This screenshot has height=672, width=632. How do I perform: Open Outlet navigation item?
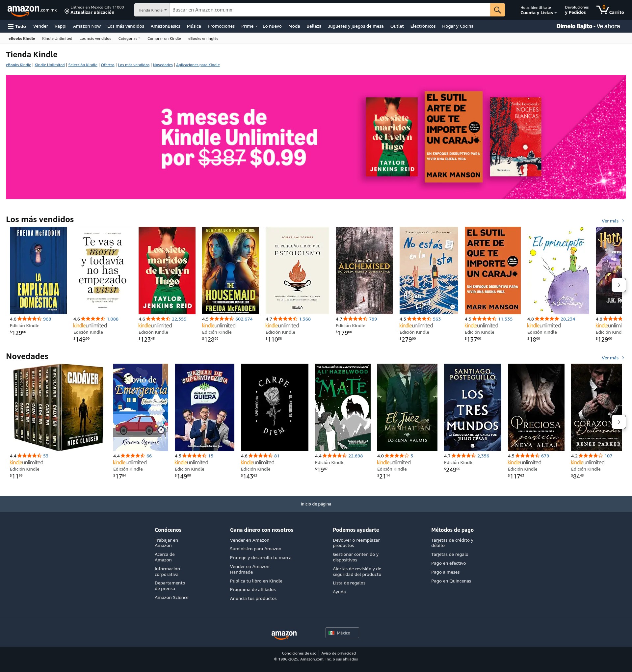pos(397,26)
